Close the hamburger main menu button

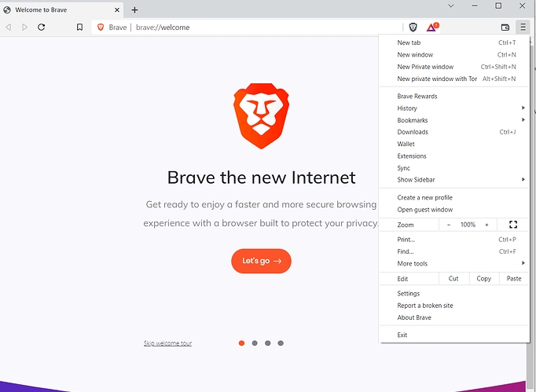(523, 27)
